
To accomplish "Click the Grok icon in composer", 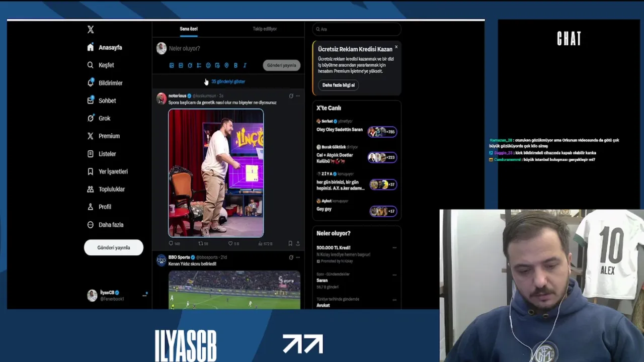I will pyautogui.click(x=190, y=65).
